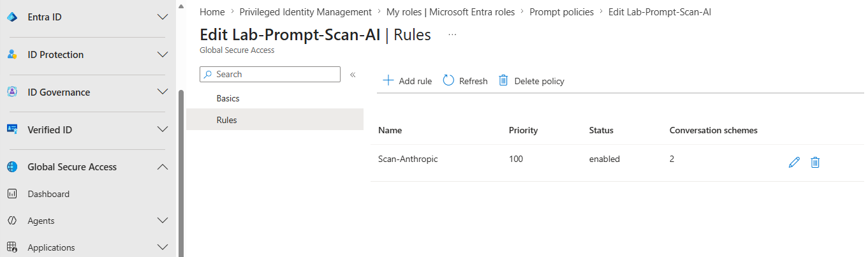Click the search magnifier icon
This screenshot has height=257, width=868.
[208, 75]
